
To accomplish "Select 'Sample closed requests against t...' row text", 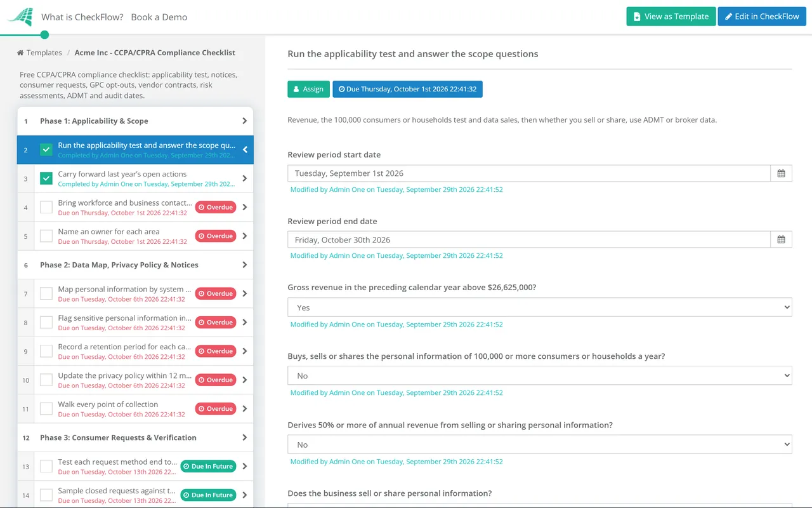I will point(117,491).
